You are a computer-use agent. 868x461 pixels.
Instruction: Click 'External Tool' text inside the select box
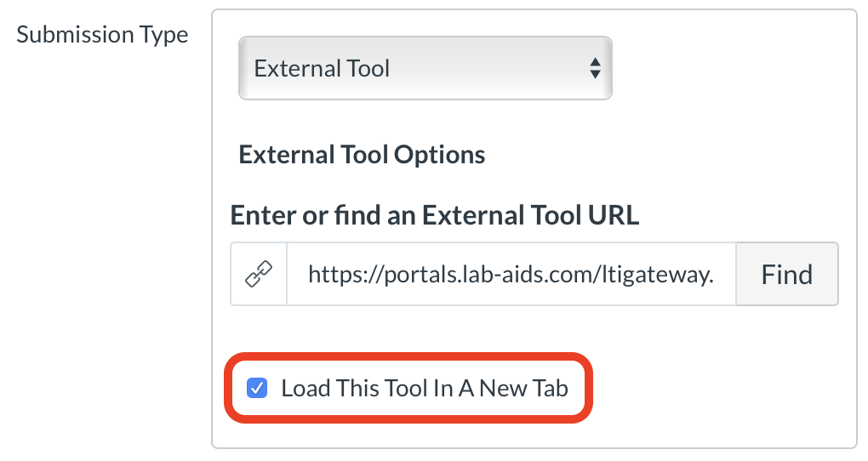pos(322,68)
